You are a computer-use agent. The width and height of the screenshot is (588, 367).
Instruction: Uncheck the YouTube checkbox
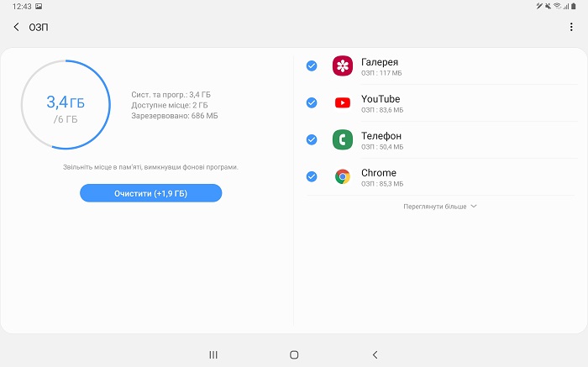pos(312,102)
